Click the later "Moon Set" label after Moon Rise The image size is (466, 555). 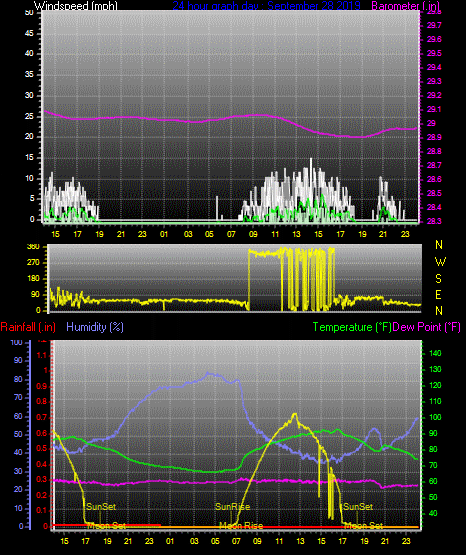[364, 526]
